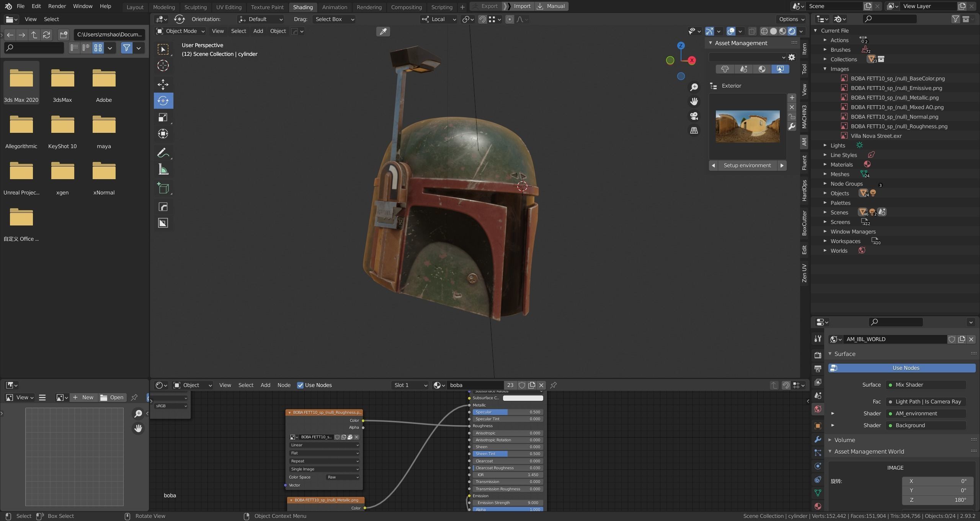Collapse the Images tree in outliner
Image resolution: width=980 pixels, height=521 pixels.
(825, 69)
